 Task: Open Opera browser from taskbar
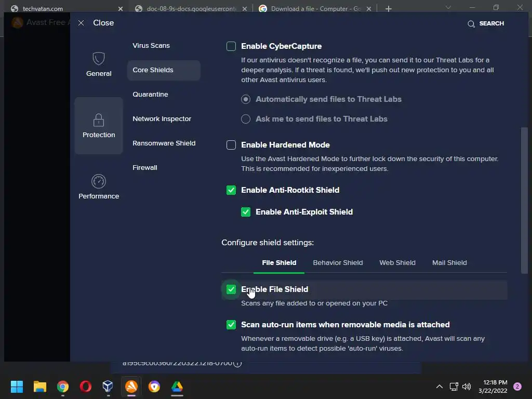(86, 387)
